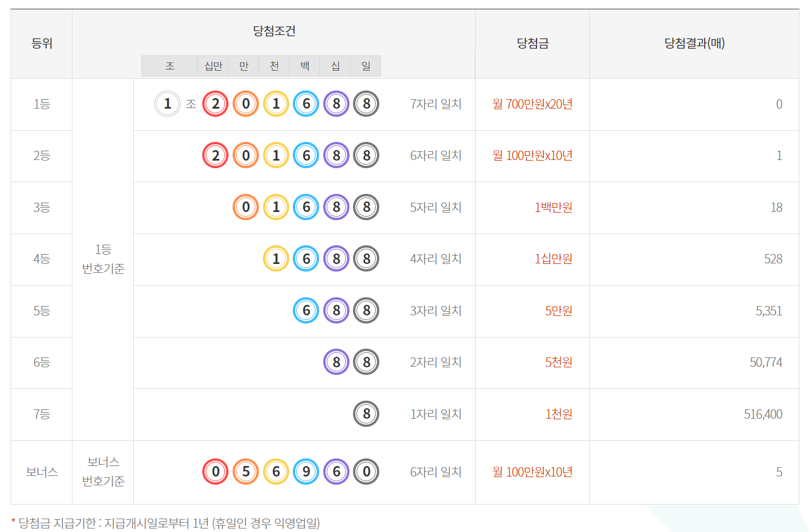Click the 당첨결과(매) column header

point(694,43)
